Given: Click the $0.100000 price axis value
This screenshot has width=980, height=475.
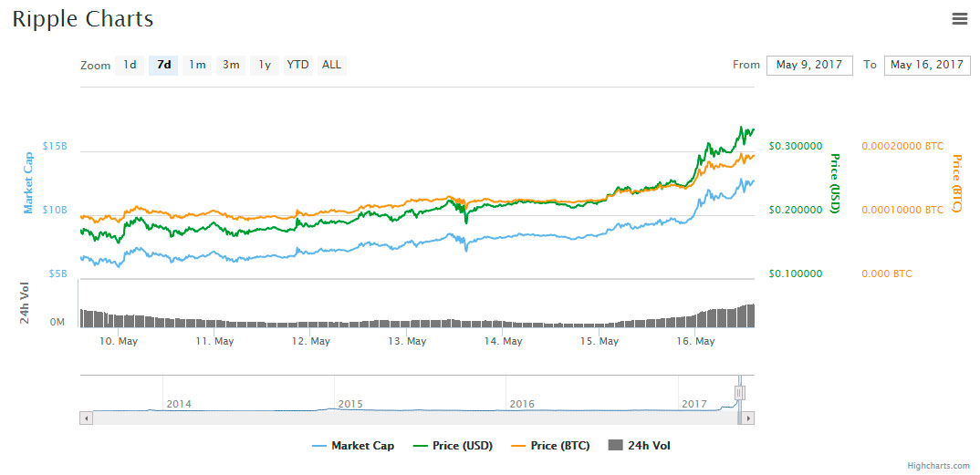Looking at the screenshot, I should (x=796, y=274).
